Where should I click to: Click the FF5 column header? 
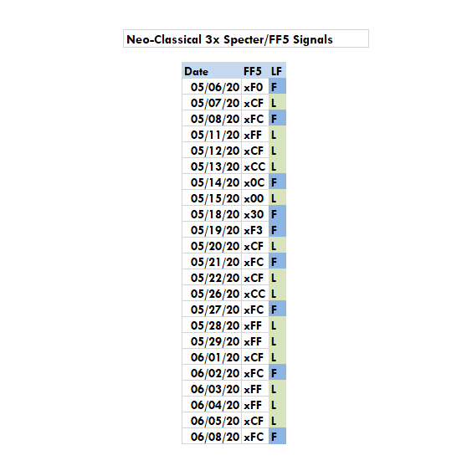point(255,71)
